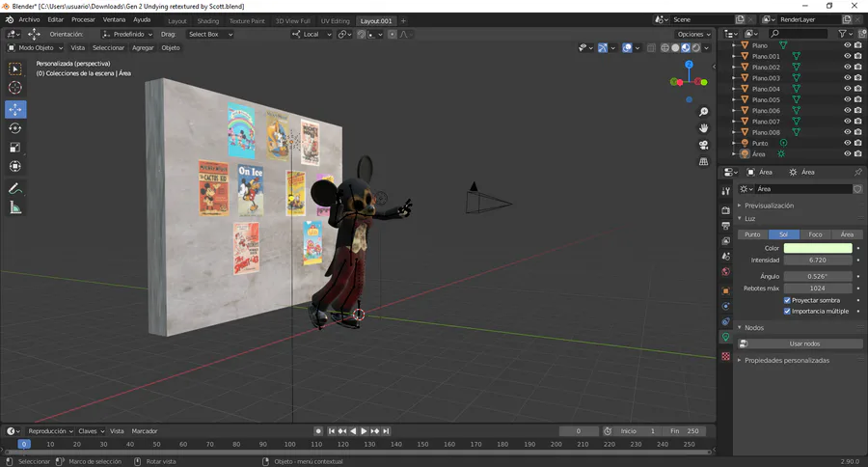Switch to solid viewport shading

pos(675,48)
